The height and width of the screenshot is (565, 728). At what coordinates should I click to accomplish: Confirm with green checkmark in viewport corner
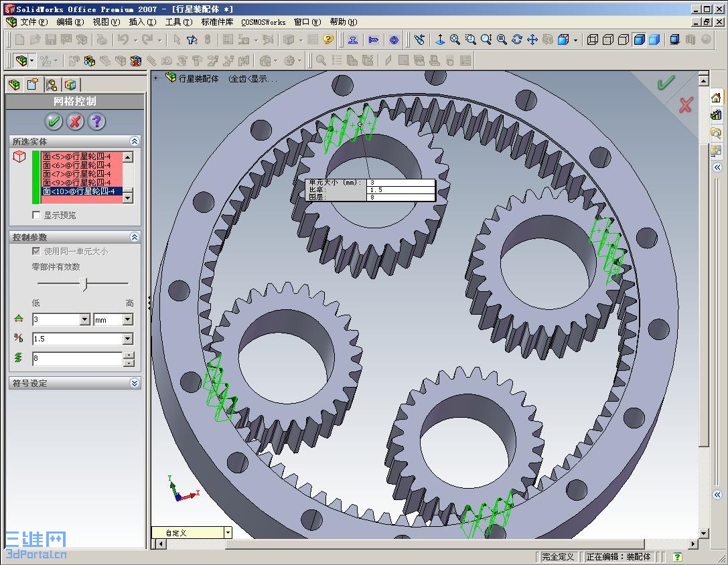665,83
